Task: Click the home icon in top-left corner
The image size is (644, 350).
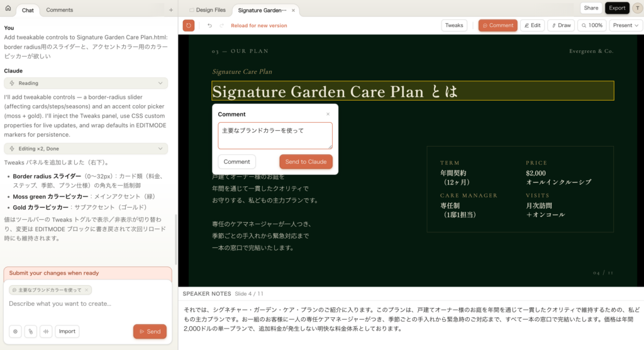Action: [x=8, y=8]
